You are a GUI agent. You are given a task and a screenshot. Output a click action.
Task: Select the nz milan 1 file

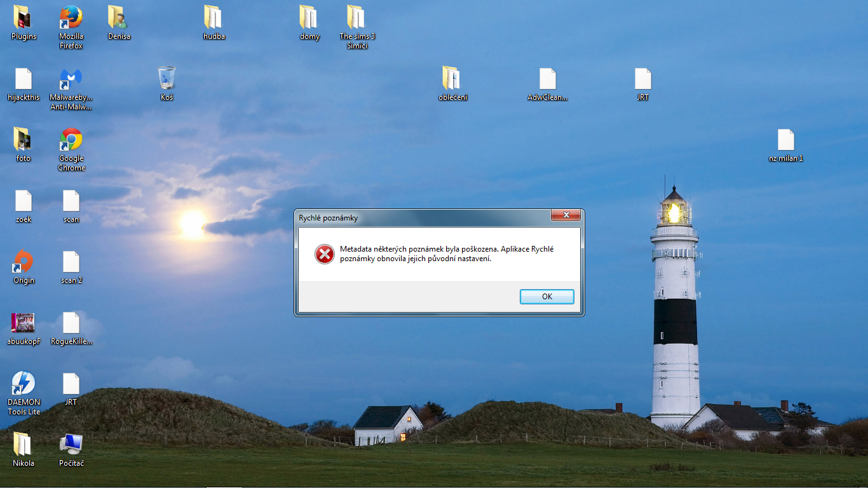point(786,139)
